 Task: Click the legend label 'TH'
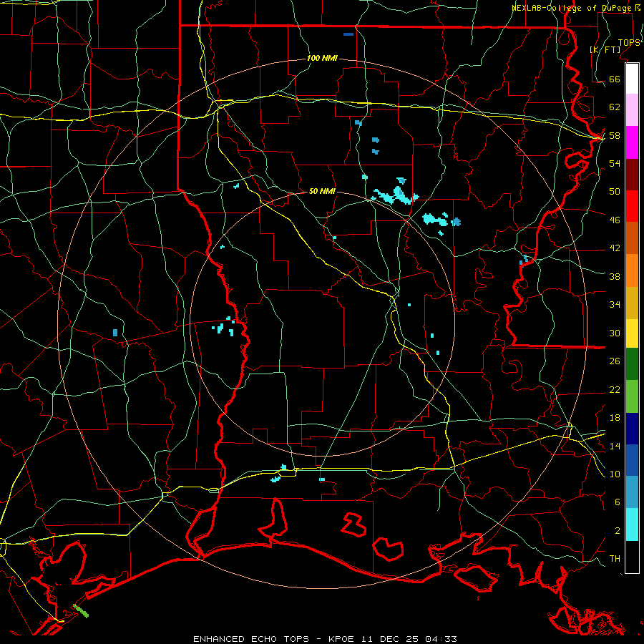615,558
